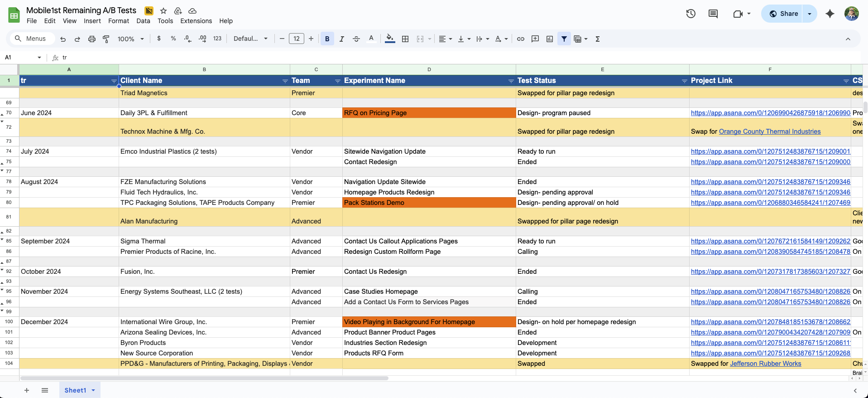
Task: Open text wrapping dropdown
Action: coord(483,39)
